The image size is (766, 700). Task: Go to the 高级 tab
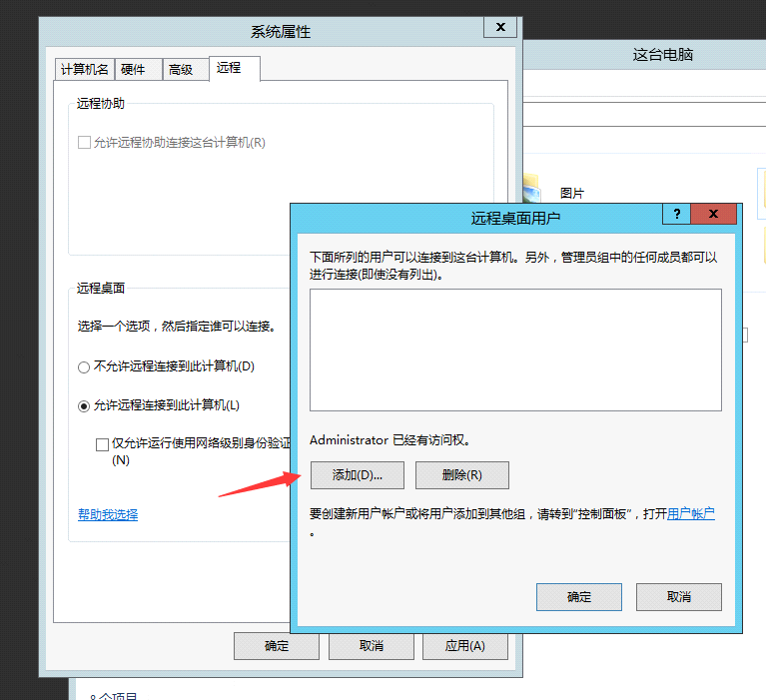[181, 69]
